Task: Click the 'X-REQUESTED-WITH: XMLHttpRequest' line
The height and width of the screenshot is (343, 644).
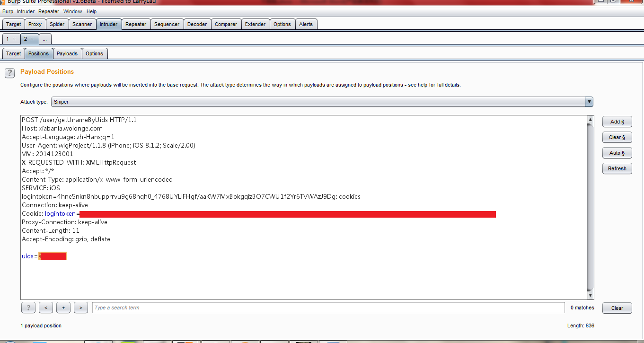Action: [x=79, y=163]
